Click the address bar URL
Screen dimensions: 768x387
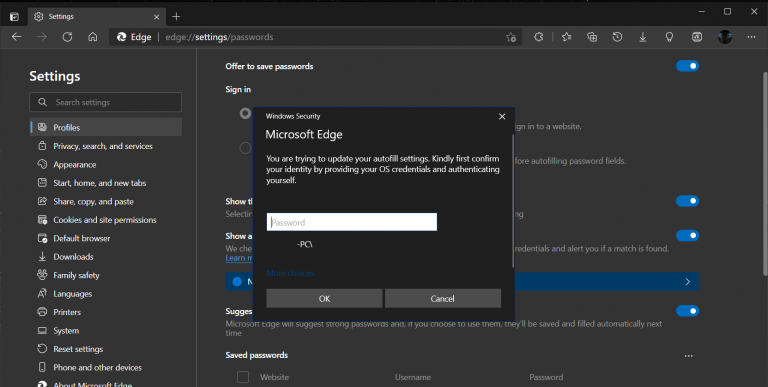pos(219,37)
